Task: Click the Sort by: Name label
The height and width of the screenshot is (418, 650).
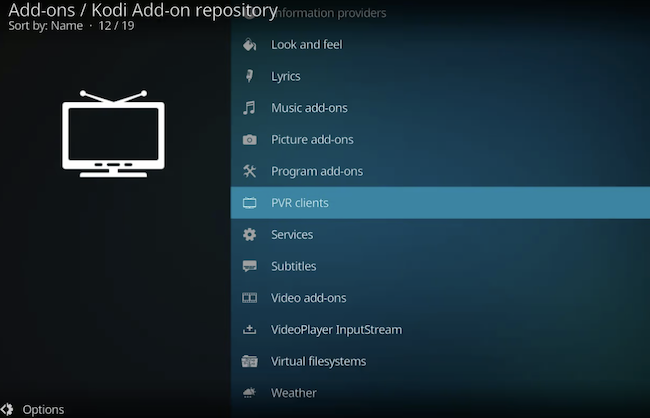Action: click(46, 26)
